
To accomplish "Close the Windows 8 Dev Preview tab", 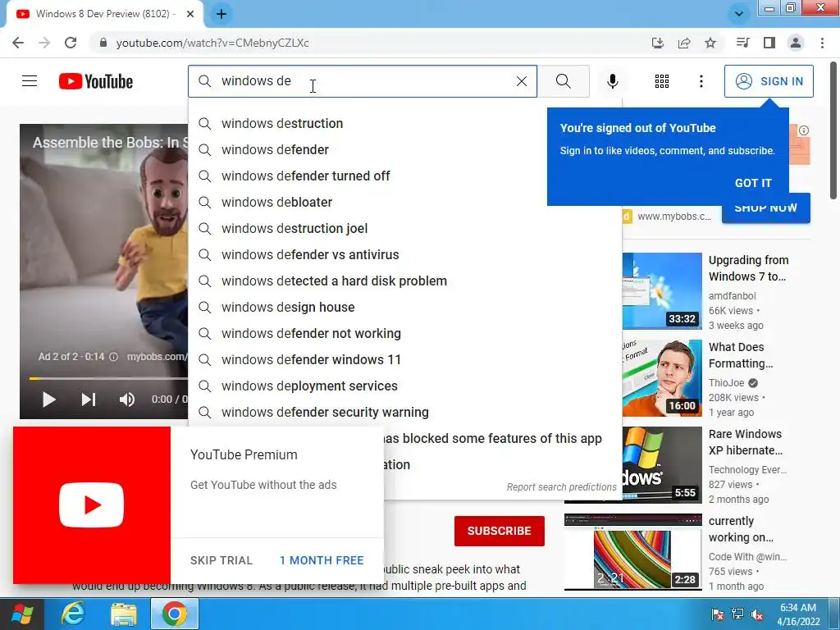I will tap(190, 14).
